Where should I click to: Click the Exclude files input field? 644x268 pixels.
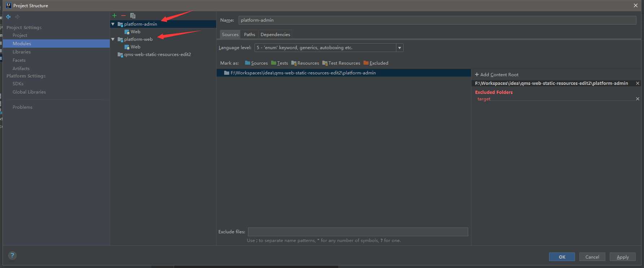[x=358, y=232]
